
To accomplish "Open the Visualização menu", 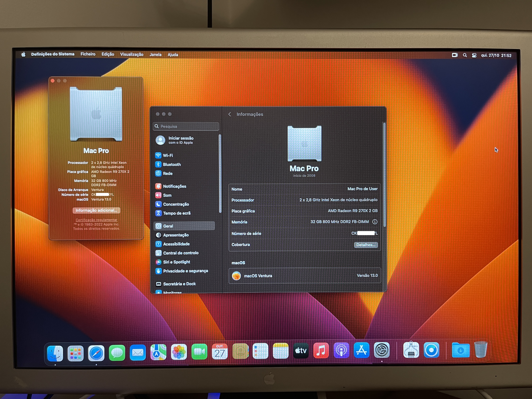I will (x=132, y=55).
